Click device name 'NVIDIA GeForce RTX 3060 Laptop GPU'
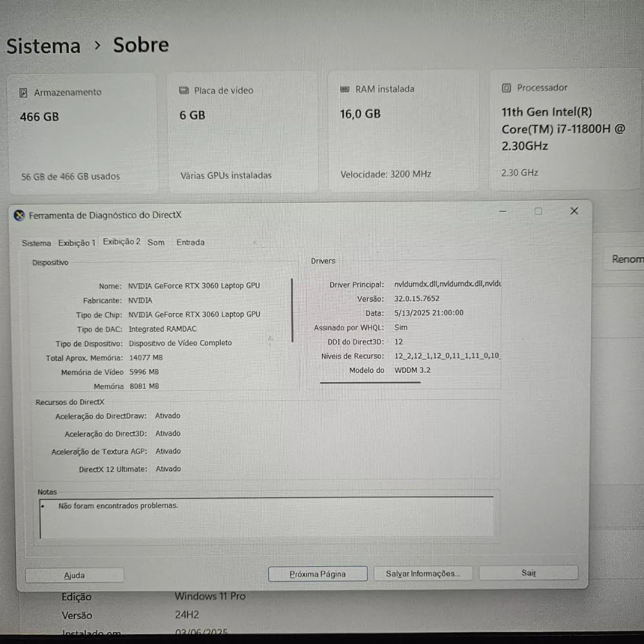This screenshot has height=644, width=644. (194, 286)
